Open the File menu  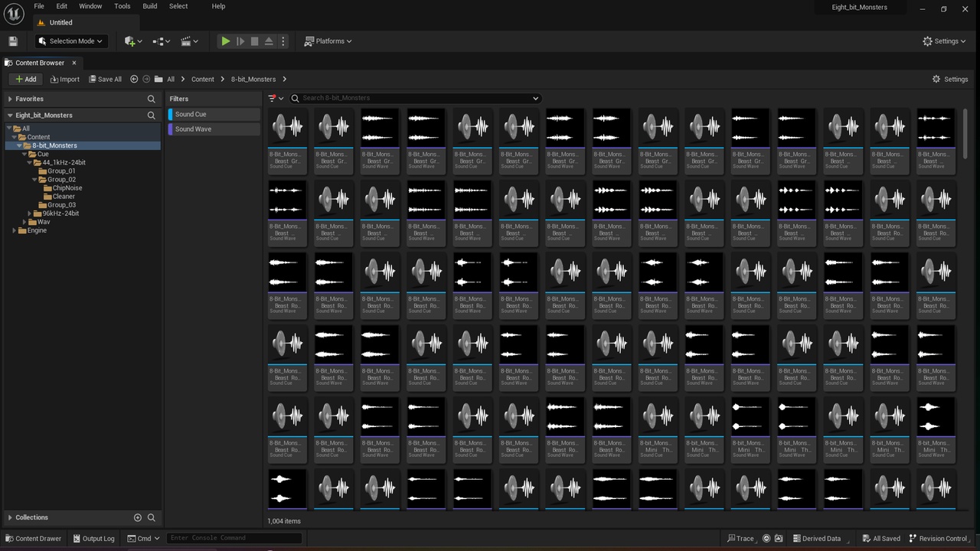[39, 6]
